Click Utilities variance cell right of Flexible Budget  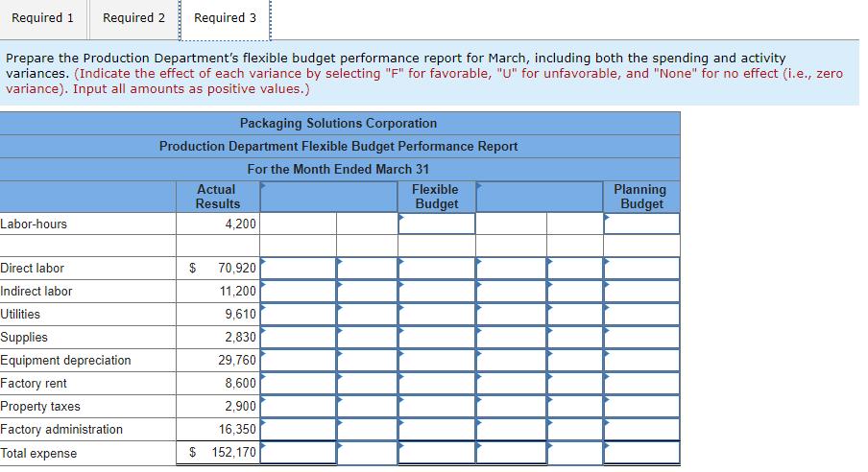(x=511, y=315)
